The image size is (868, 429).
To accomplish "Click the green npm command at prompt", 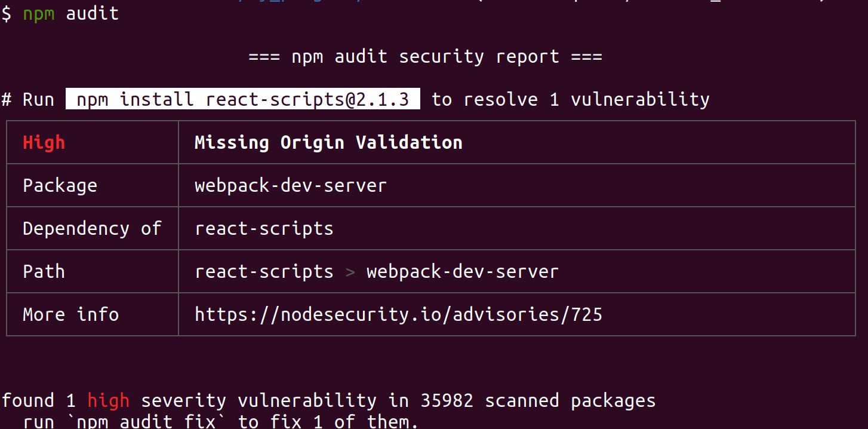I will coord(39,13).
